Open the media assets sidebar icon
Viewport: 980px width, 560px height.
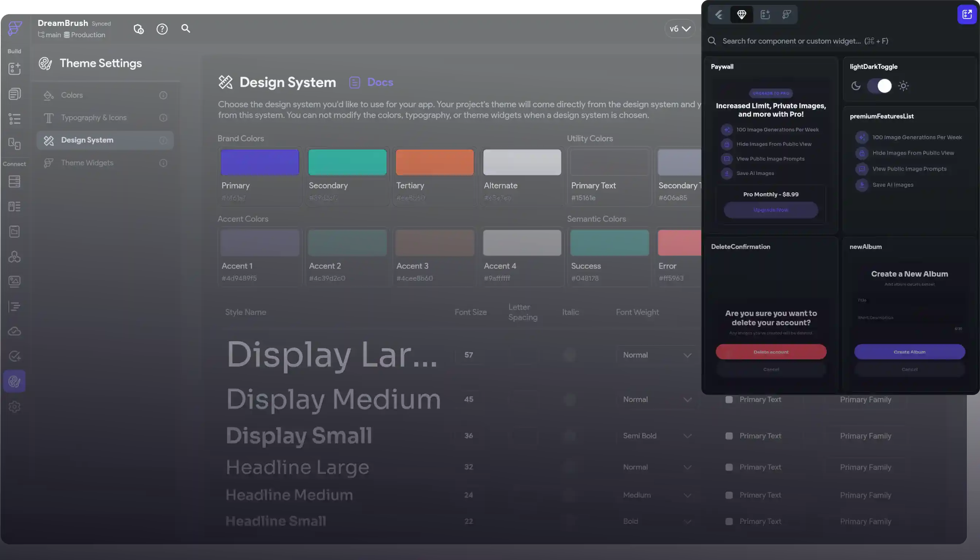pos(14,281)
